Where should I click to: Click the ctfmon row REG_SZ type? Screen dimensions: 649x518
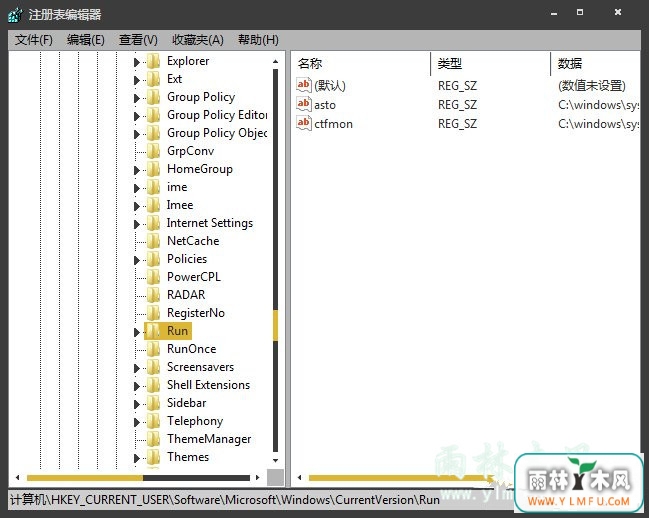(x=457, y=124)
